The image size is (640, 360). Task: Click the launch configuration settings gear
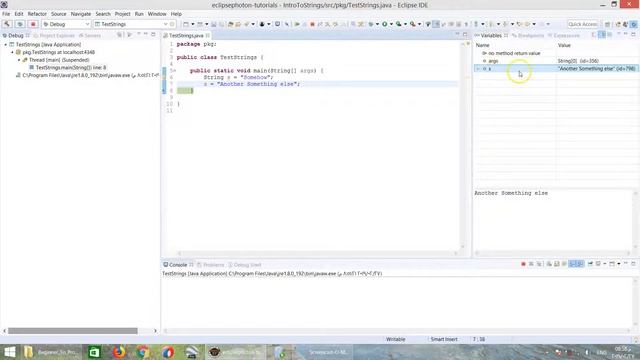172,24
